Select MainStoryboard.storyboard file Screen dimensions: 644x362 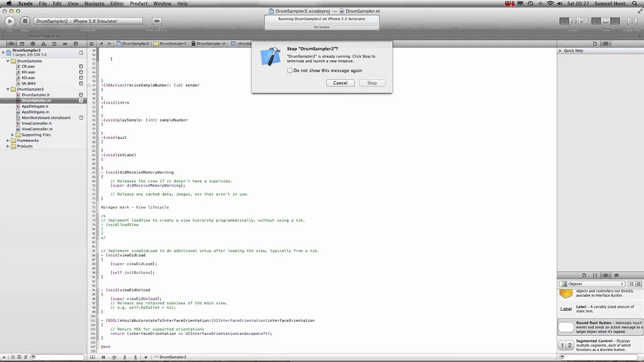click(46, 118)
